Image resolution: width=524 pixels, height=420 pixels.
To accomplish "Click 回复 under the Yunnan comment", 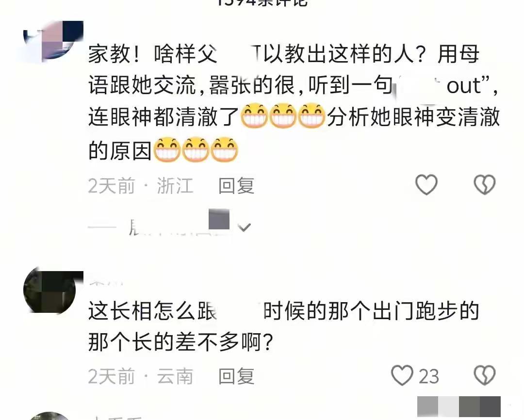I will point(236,376).
